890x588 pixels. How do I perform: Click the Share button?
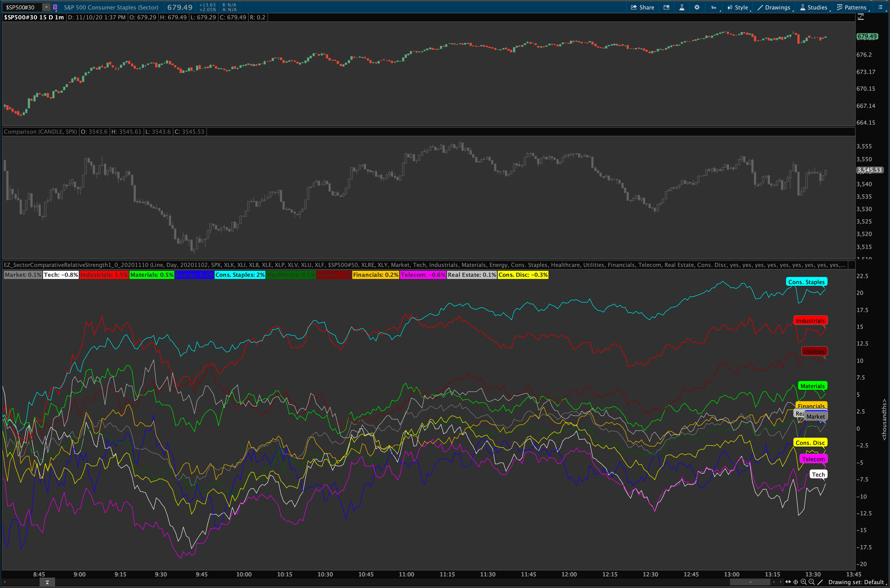[642, 7]
